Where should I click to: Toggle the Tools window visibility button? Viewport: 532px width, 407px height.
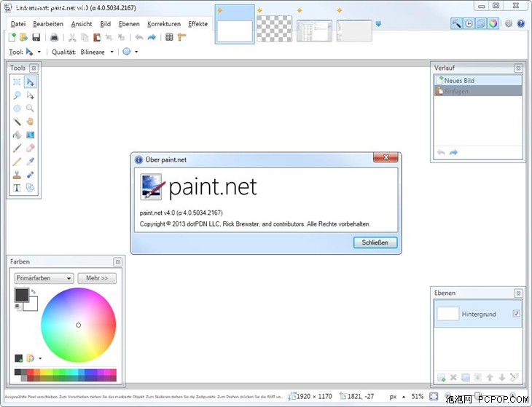[x=456, y=23]
